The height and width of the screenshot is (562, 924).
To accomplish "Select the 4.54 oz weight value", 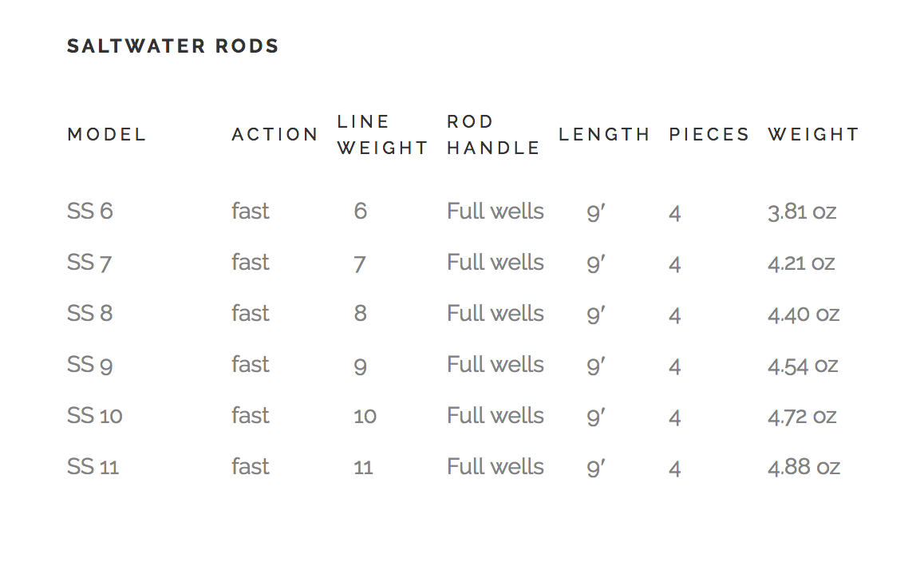I will pyautogui.click(x=803, y=365).
